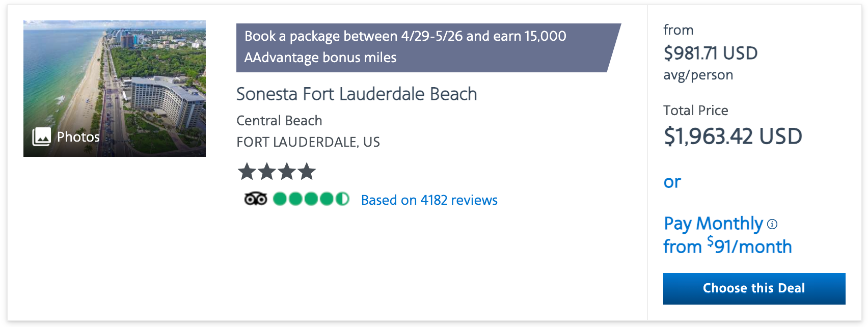Viewport: 868px width, 327px height.
Task: Open the Sonesta Fort Lauderdale Beach hotel page
Action: tap(356, 94)
